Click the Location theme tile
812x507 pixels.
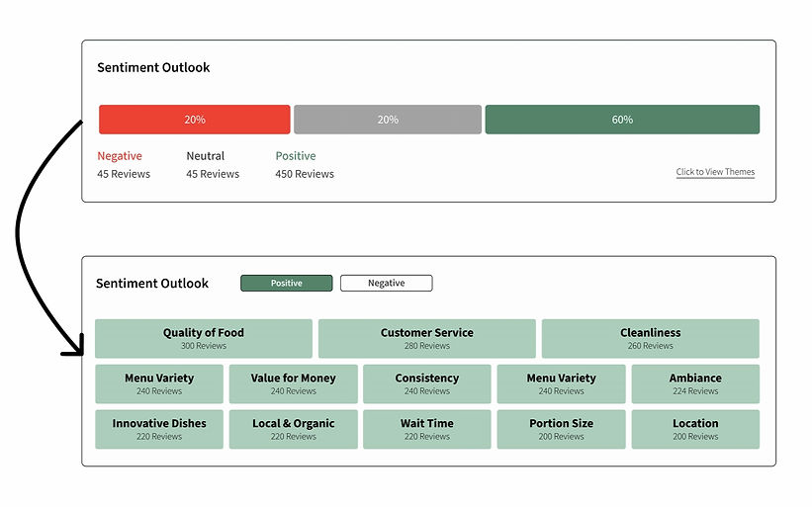click(x=695, y=429)
